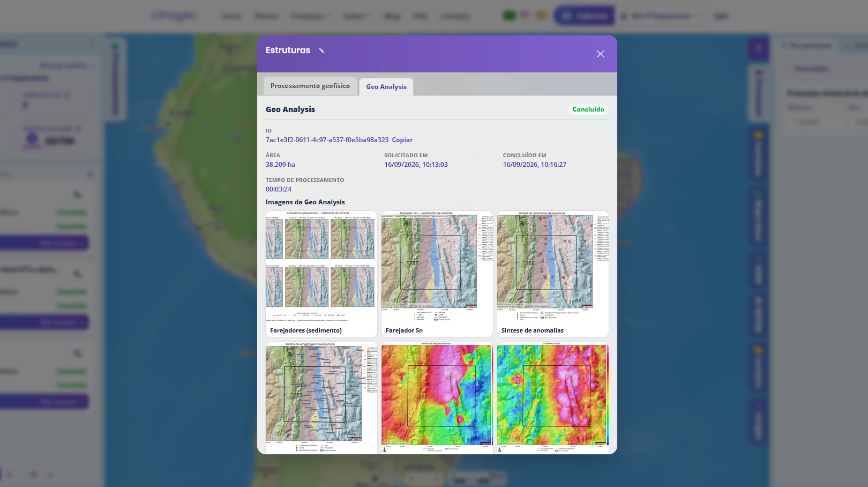Open the Farejadores (sedimento) image
This screenshot has height=487, width=868.
point(321,274)
